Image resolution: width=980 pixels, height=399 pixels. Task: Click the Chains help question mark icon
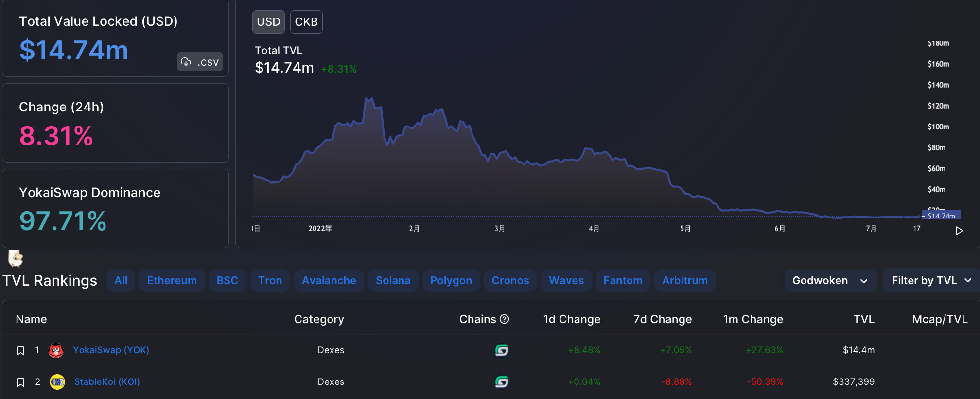coord(505,319)
